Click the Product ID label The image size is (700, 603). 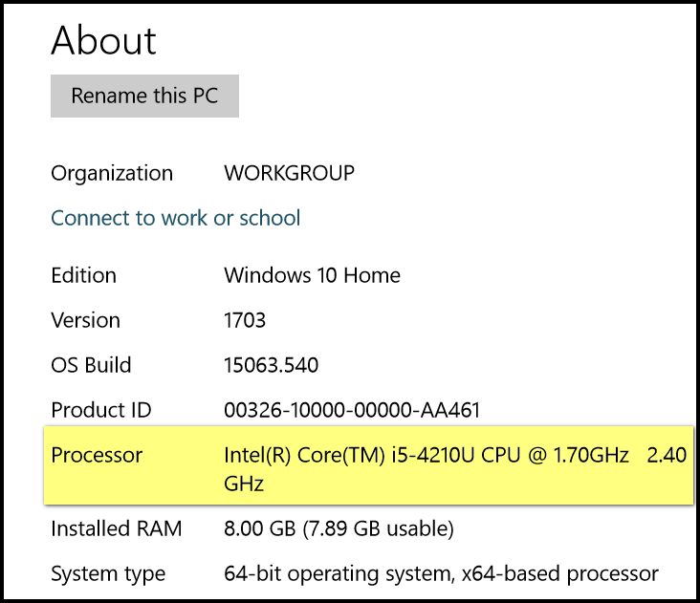tap(101, 410)
